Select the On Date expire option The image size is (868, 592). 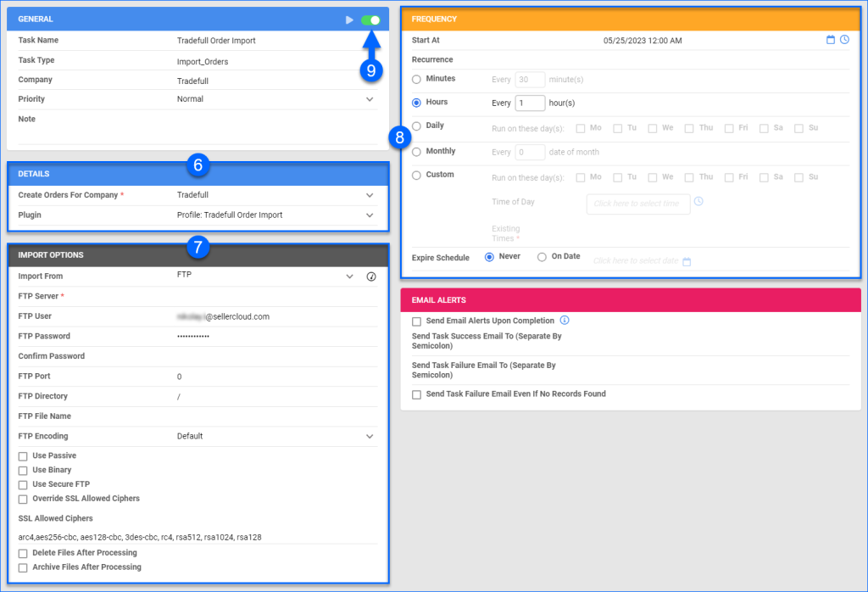[543, 255]
